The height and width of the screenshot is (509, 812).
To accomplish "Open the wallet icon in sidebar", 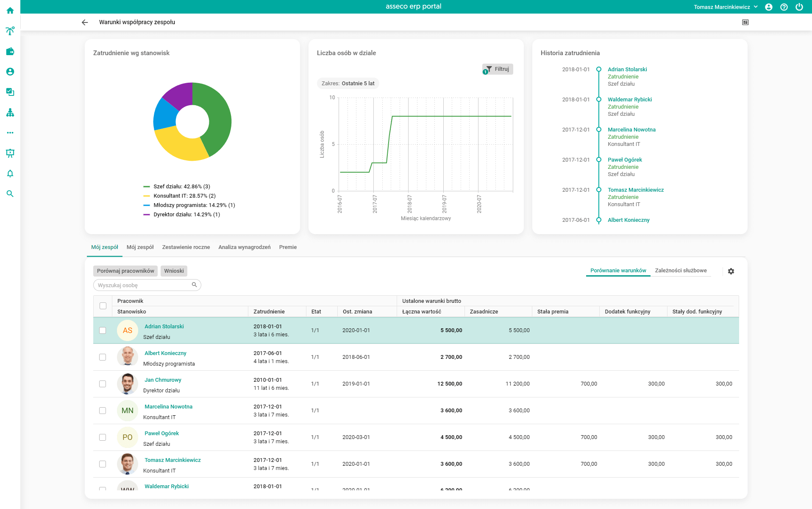I will click(x=10, y=51).
